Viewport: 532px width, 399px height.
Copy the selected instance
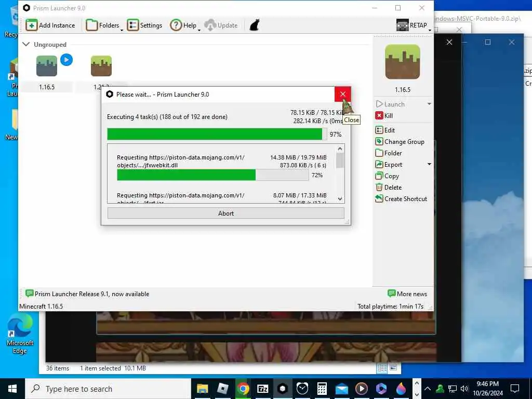coord(387,176)
